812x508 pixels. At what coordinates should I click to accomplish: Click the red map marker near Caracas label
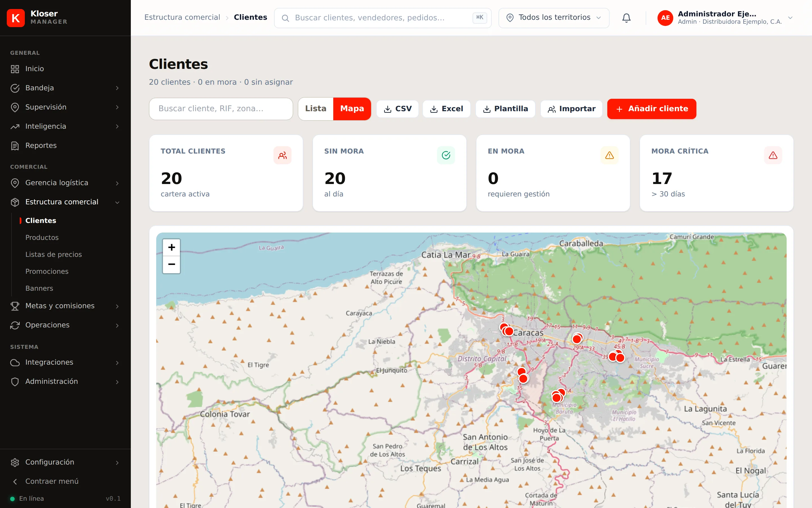point(509,331)
